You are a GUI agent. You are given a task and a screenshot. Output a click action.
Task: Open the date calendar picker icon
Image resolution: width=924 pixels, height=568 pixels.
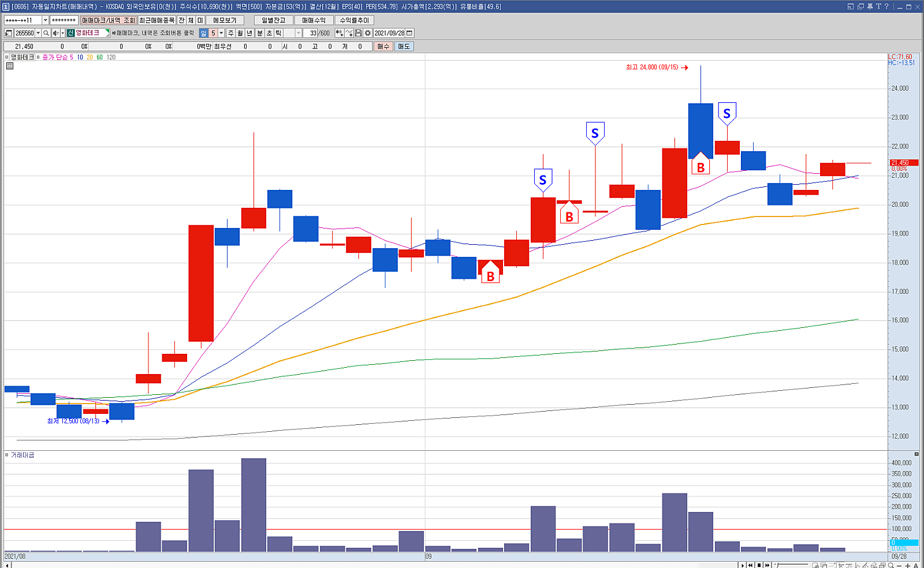coord(409,33)
